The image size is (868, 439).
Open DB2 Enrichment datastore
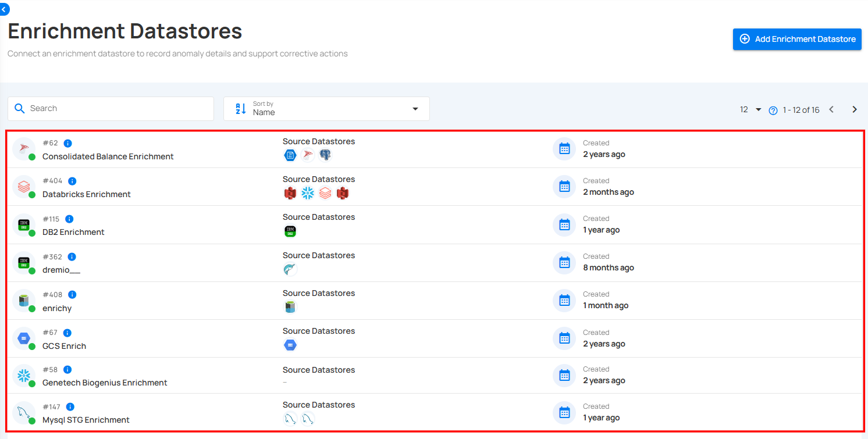73,232
